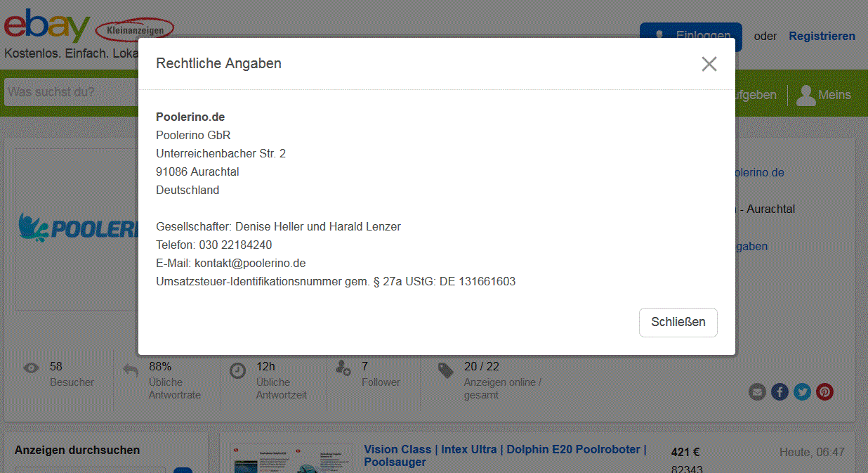Click the '12h' Antwortzeit value

(266, 366)
